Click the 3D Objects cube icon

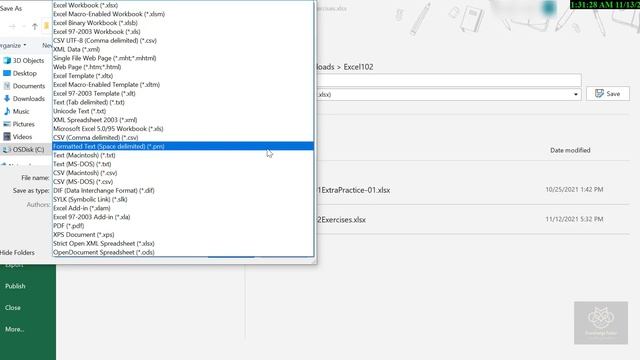click(x=7, y=60)
